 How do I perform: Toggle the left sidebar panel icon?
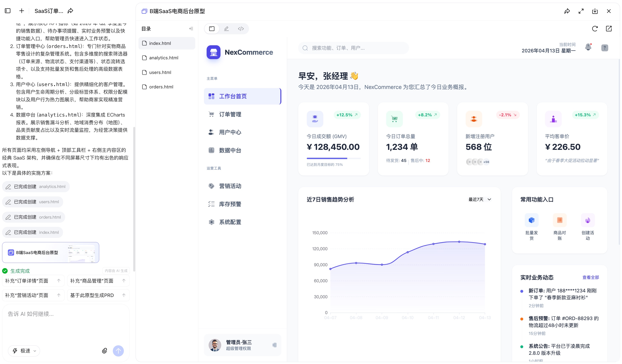tap(8, 11)
